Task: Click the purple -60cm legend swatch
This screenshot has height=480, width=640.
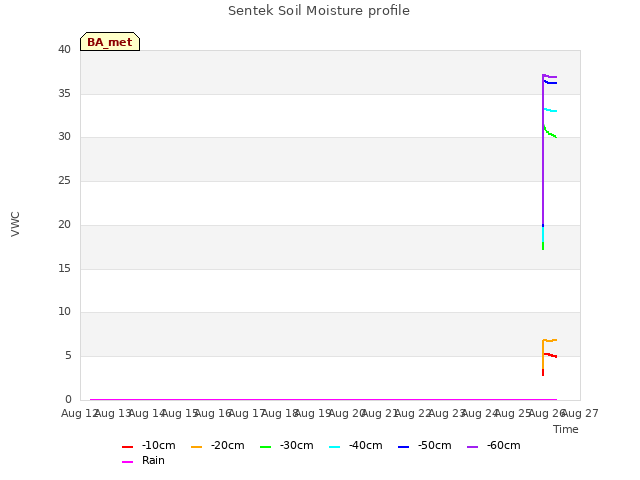Action: click(472, 447)
